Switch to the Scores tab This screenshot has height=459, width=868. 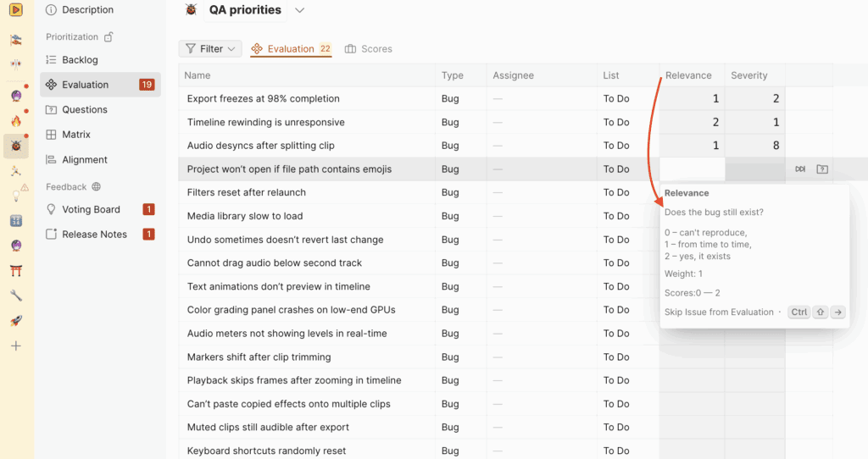369,49
